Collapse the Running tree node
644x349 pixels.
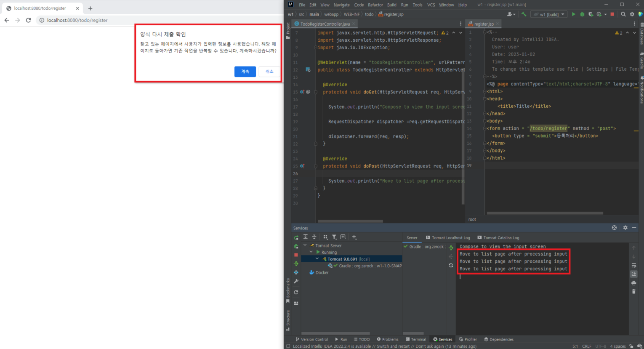coord(311,252)
